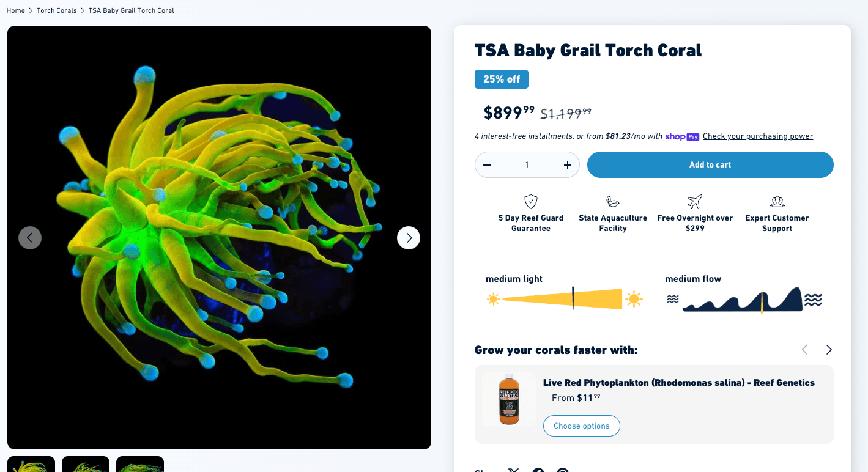Click the bright sun icon on the light scale
The image size is (868, 472).
(634, 300)
